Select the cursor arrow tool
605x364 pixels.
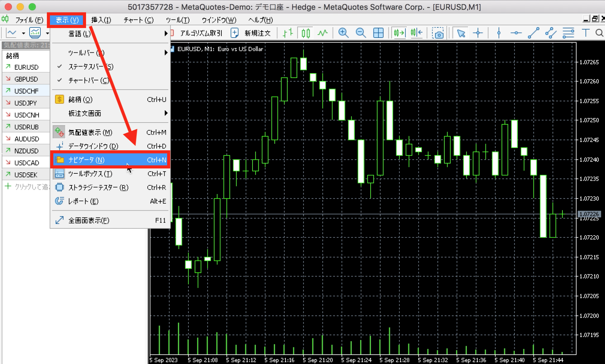click(461, 33)
